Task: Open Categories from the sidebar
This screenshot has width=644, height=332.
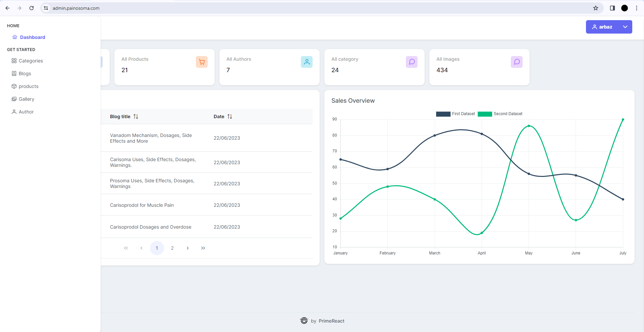Action: click(x=31, y=61)
